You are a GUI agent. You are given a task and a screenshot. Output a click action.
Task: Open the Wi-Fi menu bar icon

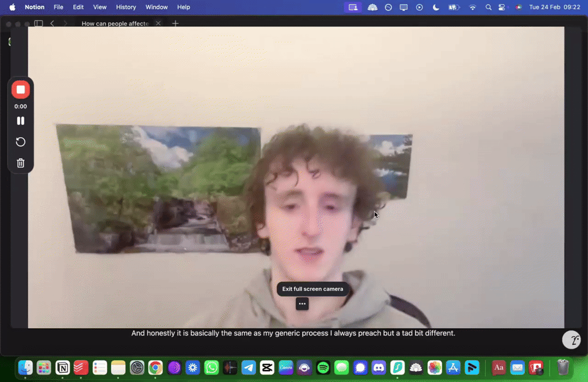[473, 7]
